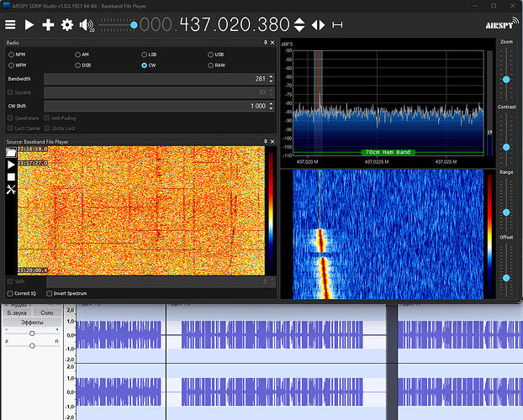Toggle the Invert Spectrum checkbox

48,293
